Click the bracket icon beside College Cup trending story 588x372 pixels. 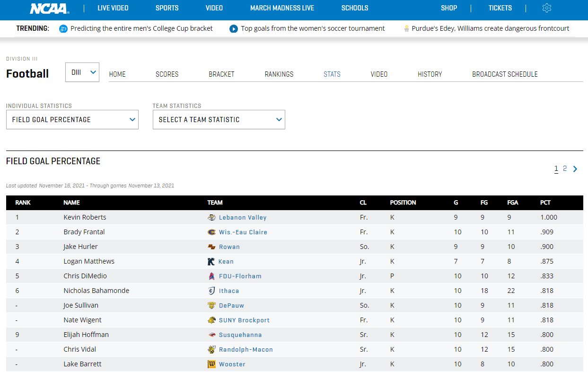(63, 29)
